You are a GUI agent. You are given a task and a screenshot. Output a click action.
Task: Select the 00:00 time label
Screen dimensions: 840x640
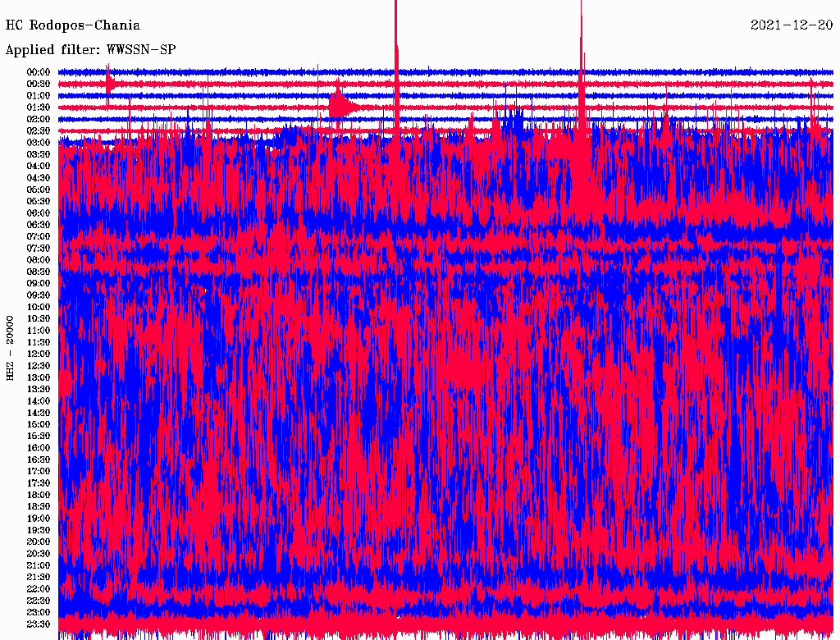39,72
